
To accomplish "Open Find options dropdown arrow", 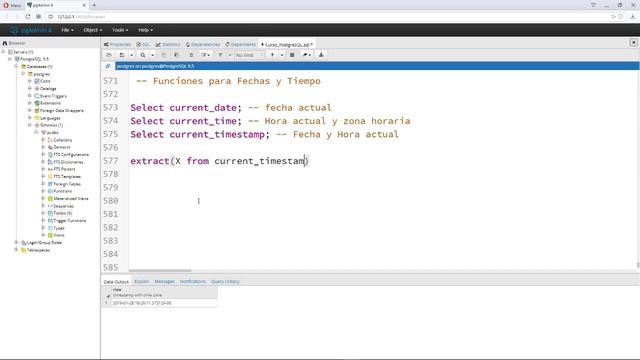I will coord(153,55).
